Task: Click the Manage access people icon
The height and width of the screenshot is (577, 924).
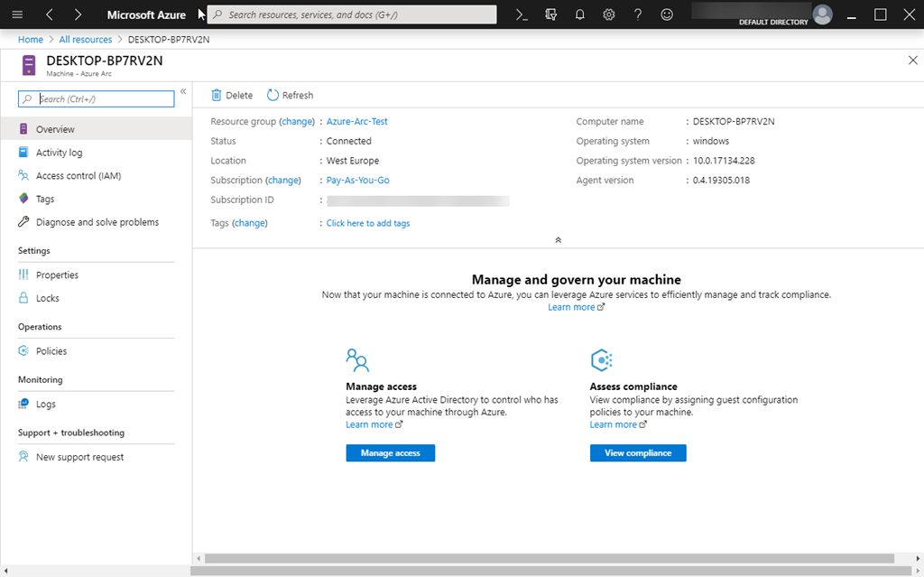Action: pos(357,360)
